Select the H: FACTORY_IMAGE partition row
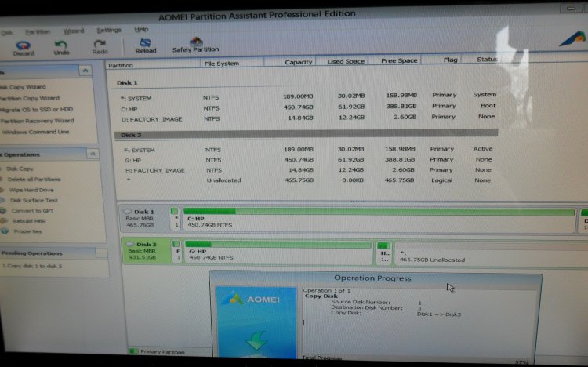 (x=307, y=170)
